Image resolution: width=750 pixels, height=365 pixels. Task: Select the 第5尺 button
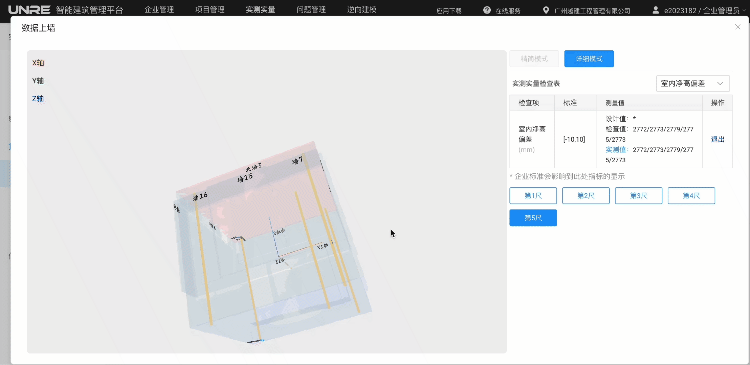point(533,218)
